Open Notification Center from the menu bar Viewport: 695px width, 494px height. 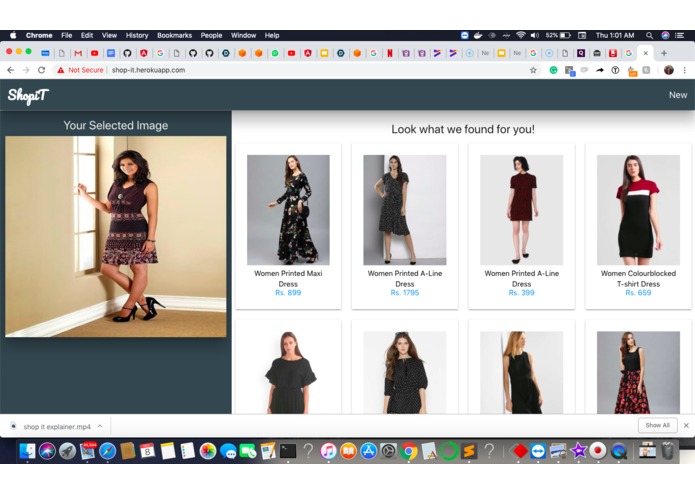pos(679,35)
